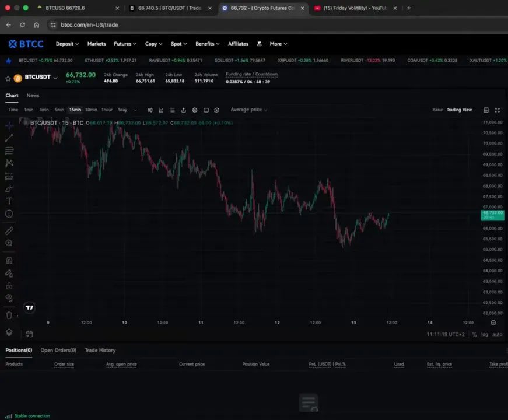
Task: Open the emoji icons tool
Action: click(9, 213)
